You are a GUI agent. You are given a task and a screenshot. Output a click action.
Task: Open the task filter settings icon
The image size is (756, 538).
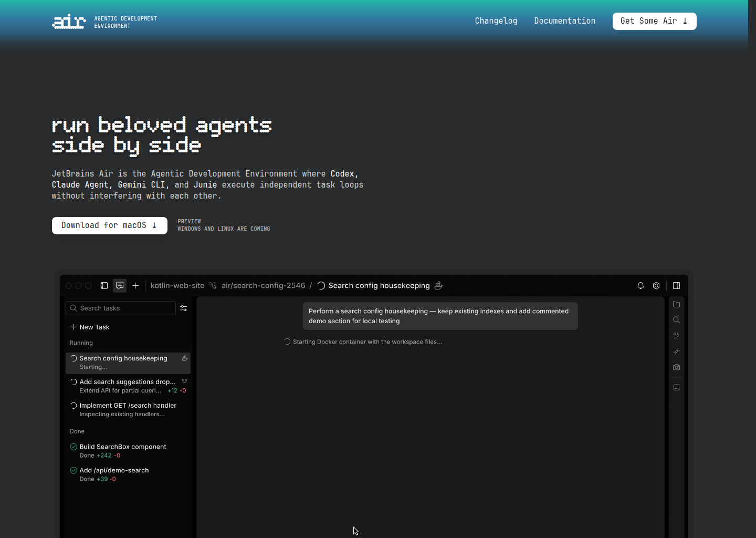[x=184, y=308]
